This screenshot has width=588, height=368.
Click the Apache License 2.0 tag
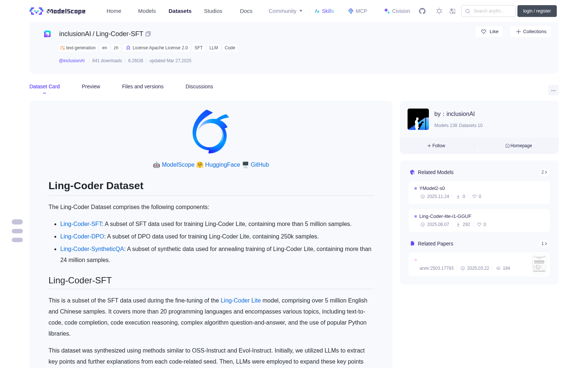coord(157,48)
